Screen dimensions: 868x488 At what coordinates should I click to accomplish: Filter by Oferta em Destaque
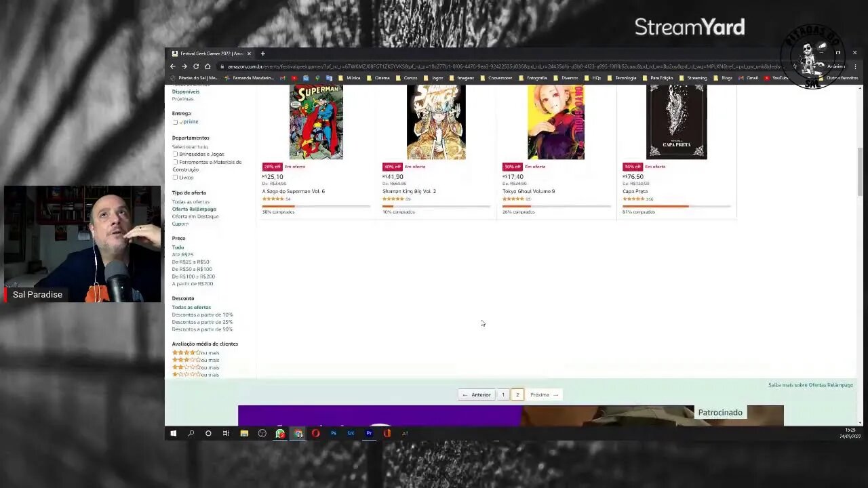pos(195,216)
